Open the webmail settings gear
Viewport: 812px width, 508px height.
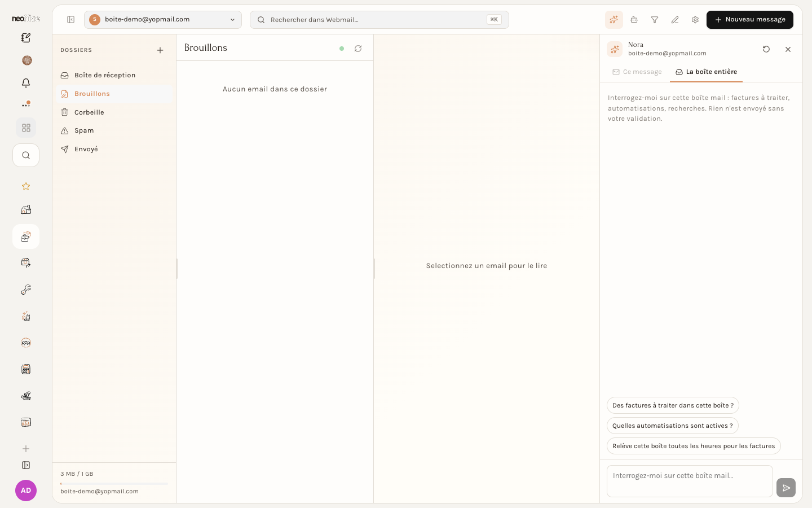[x=695, y=20]
